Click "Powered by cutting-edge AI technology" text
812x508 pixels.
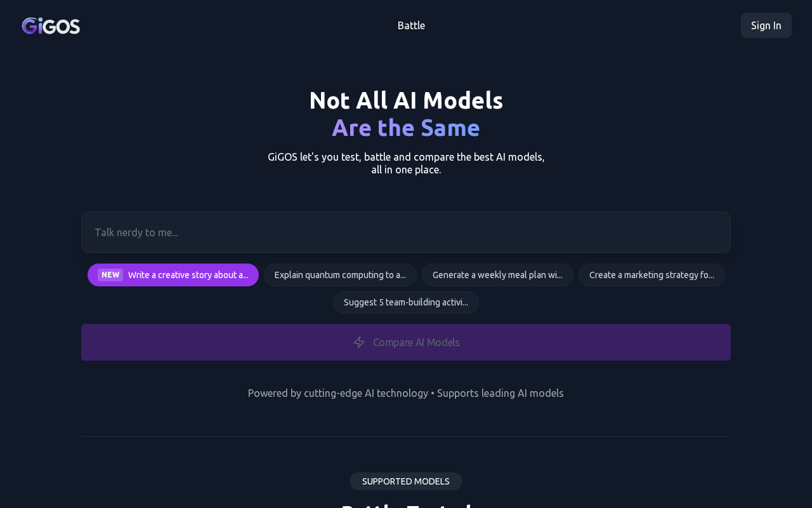(x=337, y=393)
